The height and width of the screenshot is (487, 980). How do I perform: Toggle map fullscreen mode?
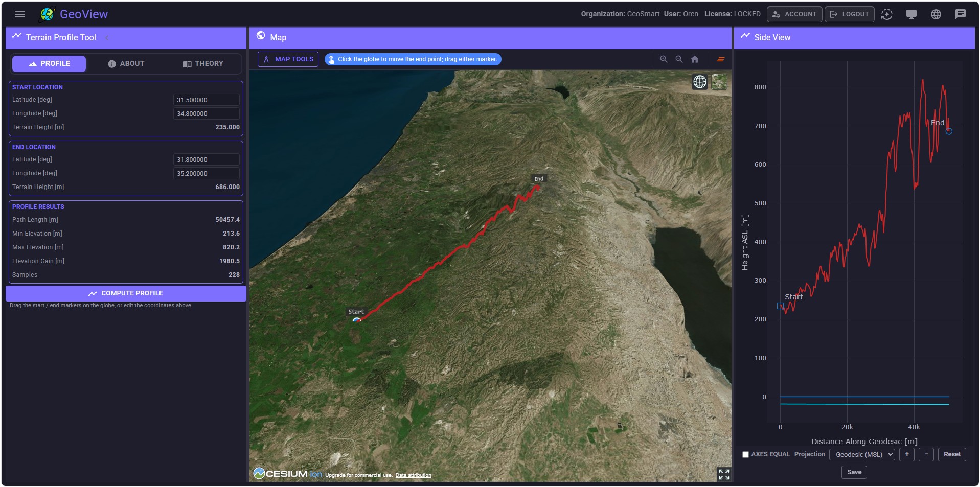click(x=724, y=474)
